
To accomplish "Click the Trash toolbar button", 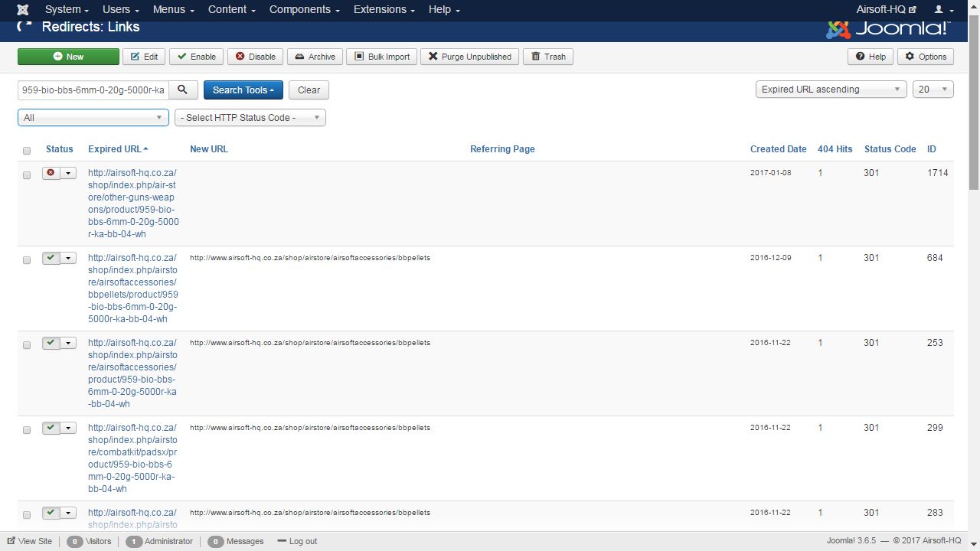I will 548,57.
